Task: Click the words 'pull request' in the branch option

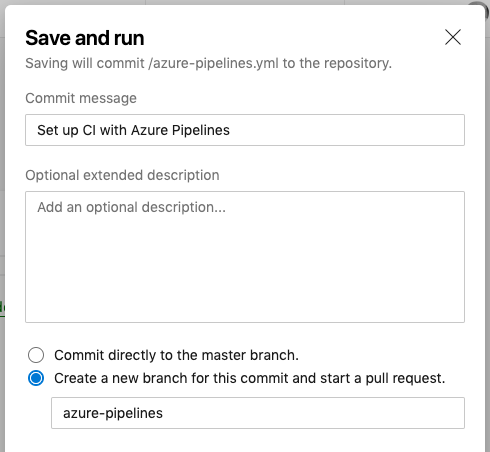Action: [x=405, y=378]
